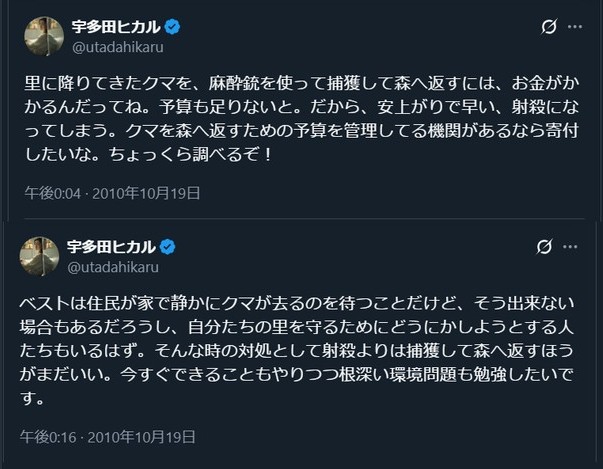Viewport: 603px width, 469px height.
Task: Click the name 宇多田ヒカル on the second tweet
Action: click(112, 246)
